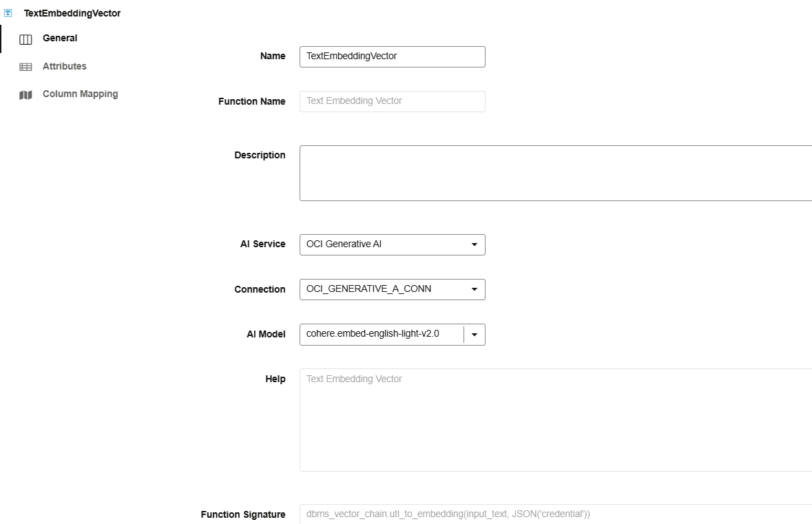Focus the Description text area

click(x=555, y=173)
